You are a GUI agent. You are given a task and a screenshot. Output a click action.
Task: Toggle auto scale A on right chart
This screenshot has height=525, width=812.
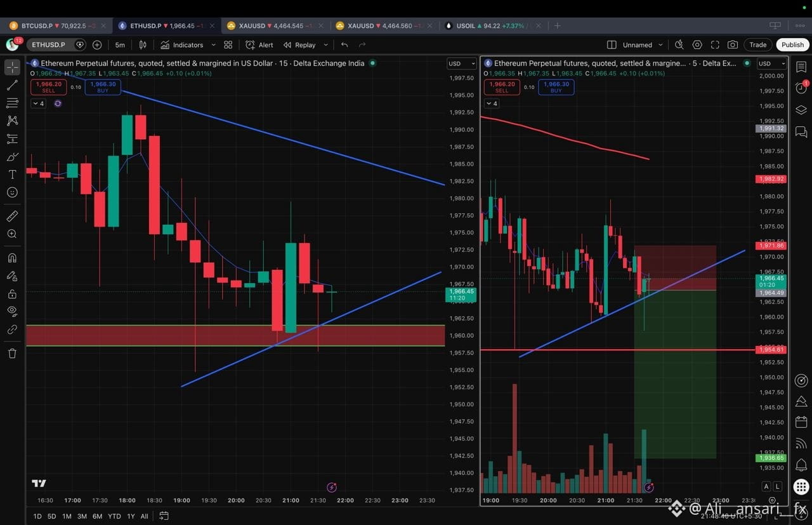click(766, 486)
